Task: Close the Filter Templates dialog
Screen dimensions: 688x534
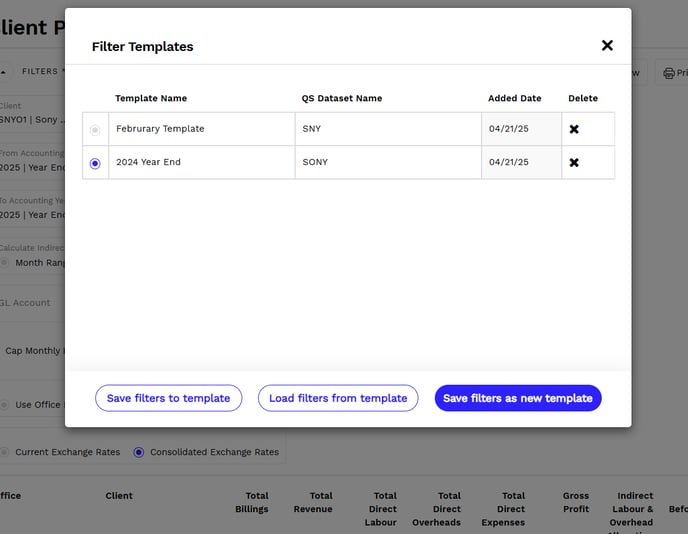Action: [x=607, y=45]
